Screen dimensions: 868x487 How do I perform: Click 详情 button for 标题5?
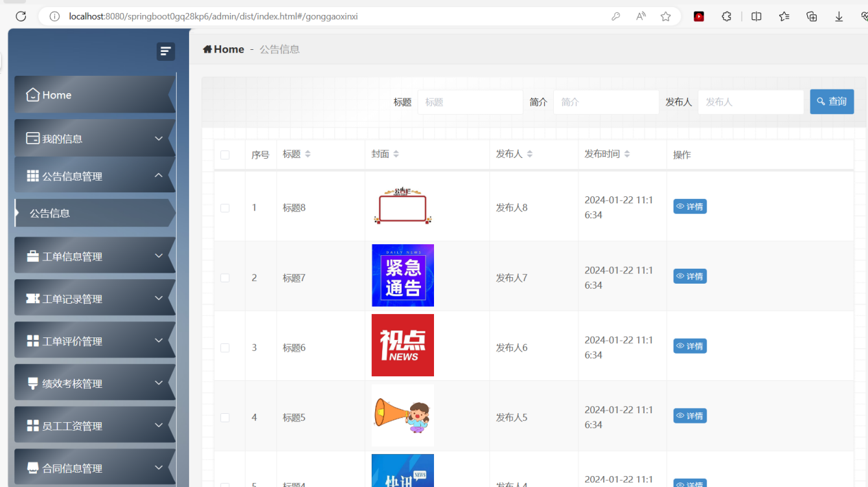690,416
